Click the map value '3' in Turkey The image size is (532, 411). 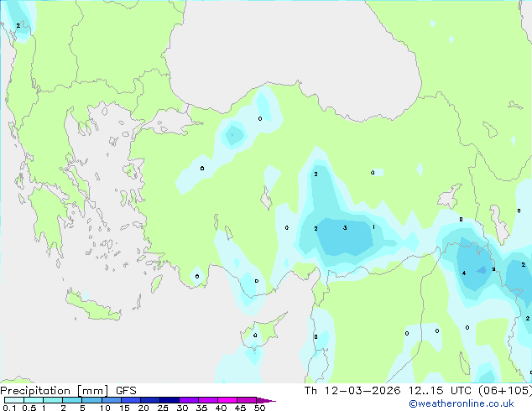pyautogui.click(x=345, y=228)
